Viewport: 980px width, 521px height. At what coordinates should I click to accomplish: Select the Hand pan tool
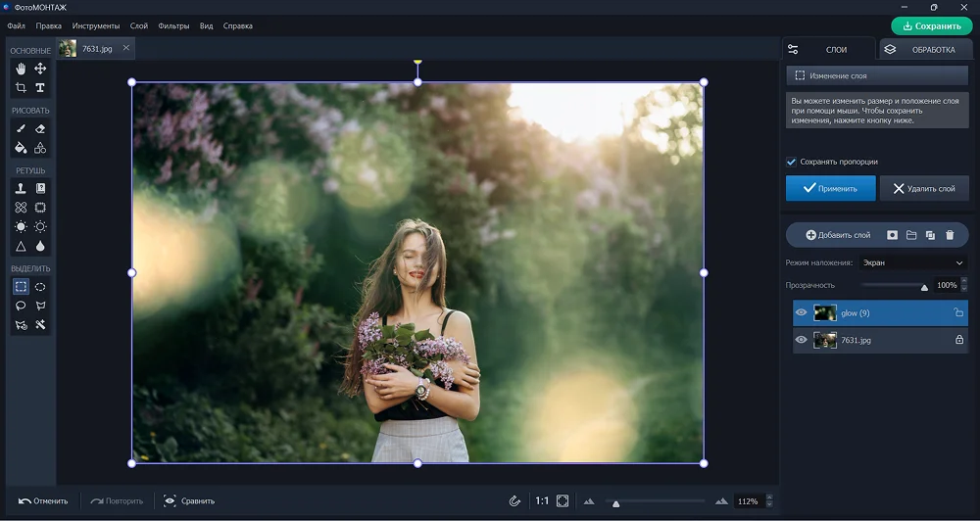click(21, 69)
